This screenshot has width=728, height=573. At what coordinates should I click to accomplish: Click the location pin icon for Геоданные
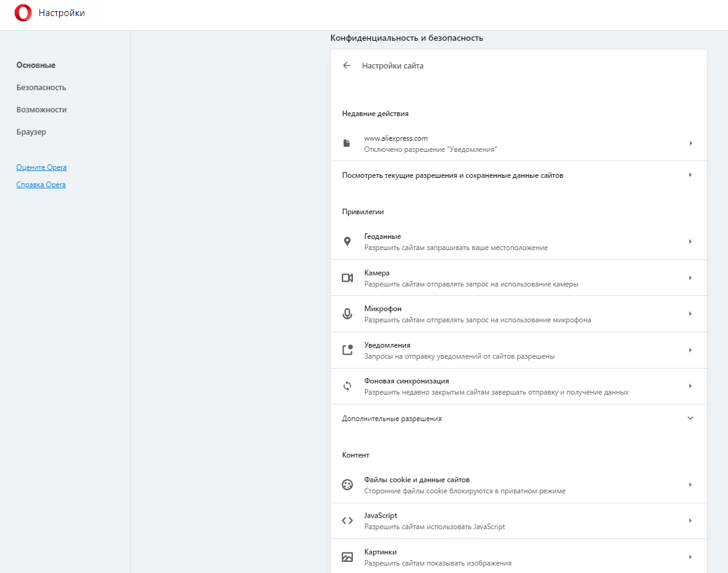347,241
